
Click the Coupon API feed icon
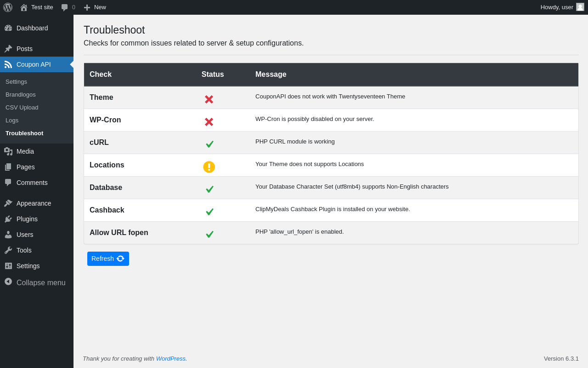[8, 64]
